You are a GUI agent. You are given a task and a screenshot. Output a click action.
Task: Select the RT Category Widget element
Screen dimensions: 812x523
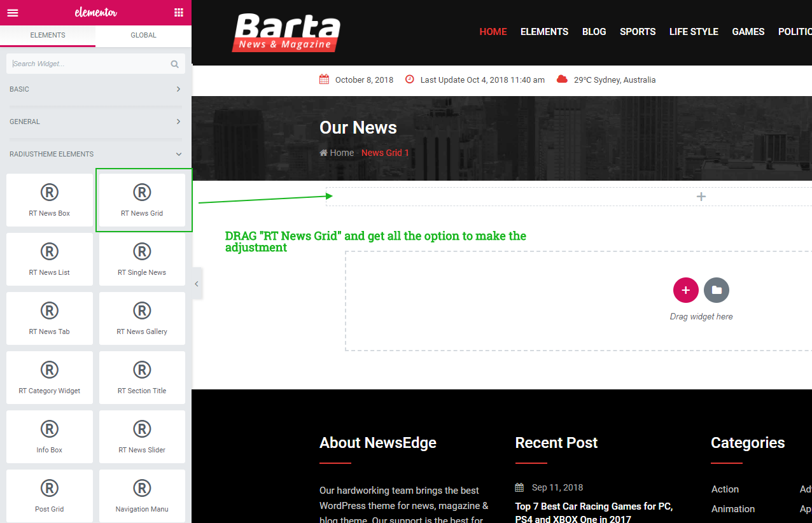coord(50,377)
